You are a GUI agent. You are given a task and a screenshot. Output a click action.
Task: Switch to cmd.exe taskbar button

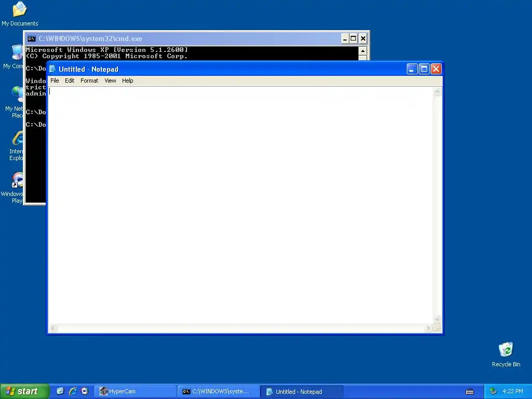click(219, 391)
